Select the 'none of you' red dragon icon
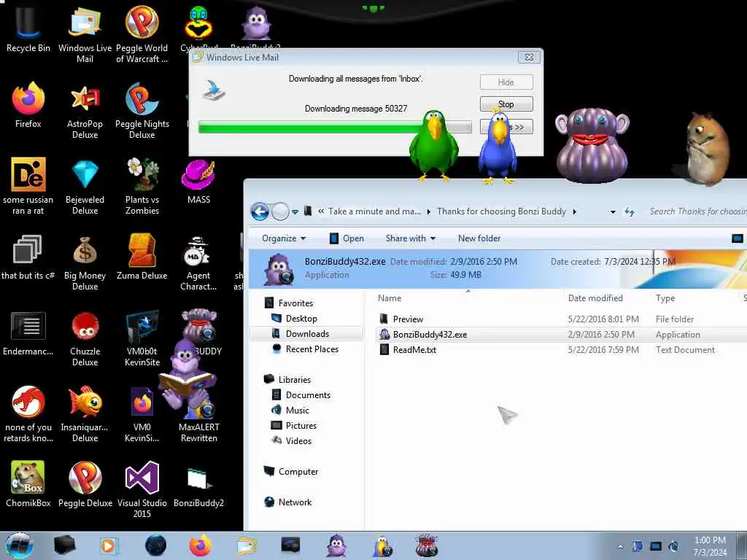Viewport: 747px width, 560px height. [28, 414]
